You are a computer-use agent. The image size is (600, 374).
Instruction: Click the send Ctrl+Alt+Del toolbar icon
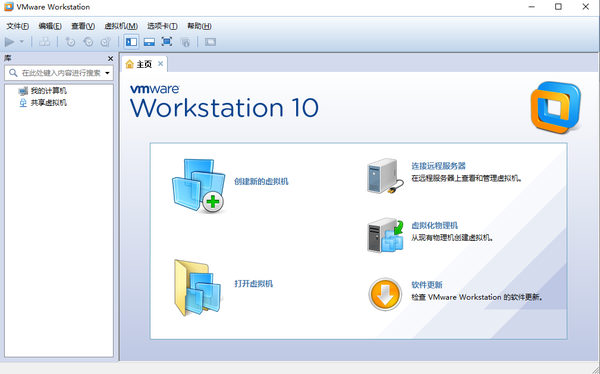point(44,42)
